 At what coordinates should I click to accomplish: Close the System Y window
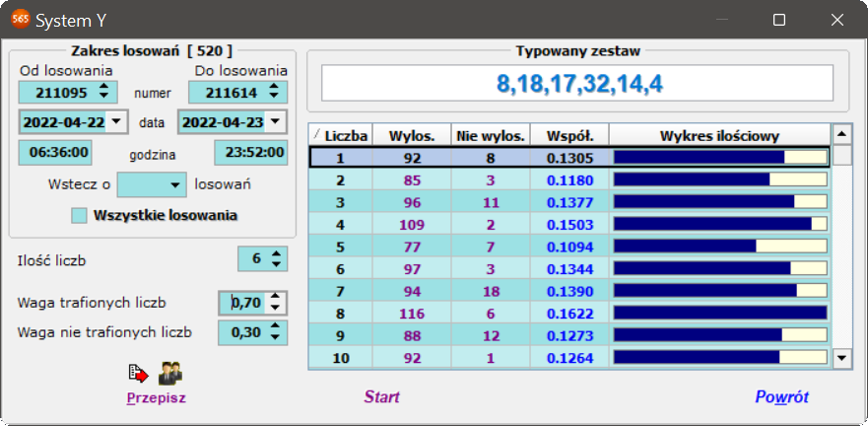click(x=837, y=21)
